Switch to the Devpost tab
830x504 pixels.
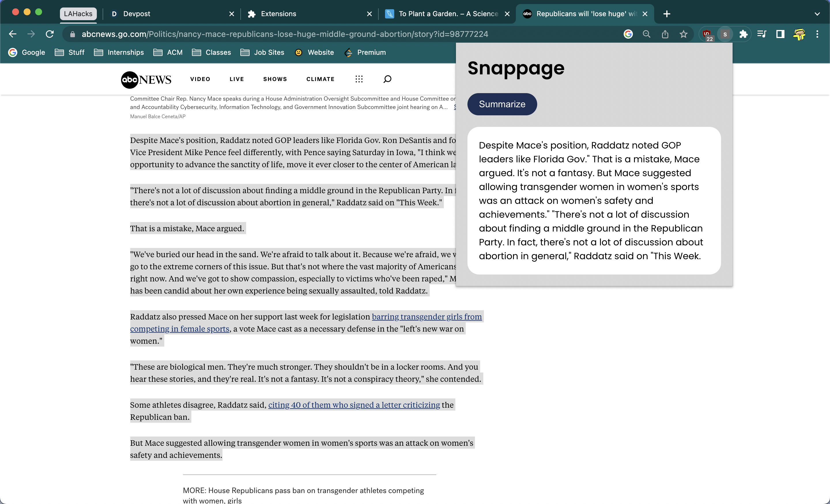(136, 14)
